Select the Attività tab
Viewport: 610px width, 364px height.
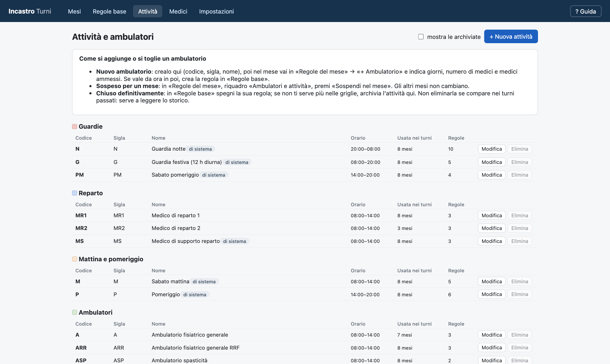point(147,11)
